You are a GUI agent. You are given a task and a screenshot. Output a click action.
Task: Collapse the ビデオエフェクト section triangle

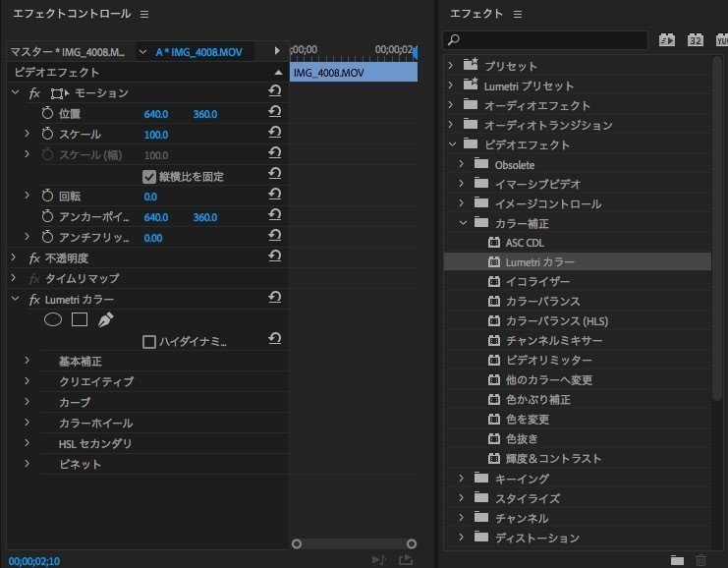pos(278,73)
